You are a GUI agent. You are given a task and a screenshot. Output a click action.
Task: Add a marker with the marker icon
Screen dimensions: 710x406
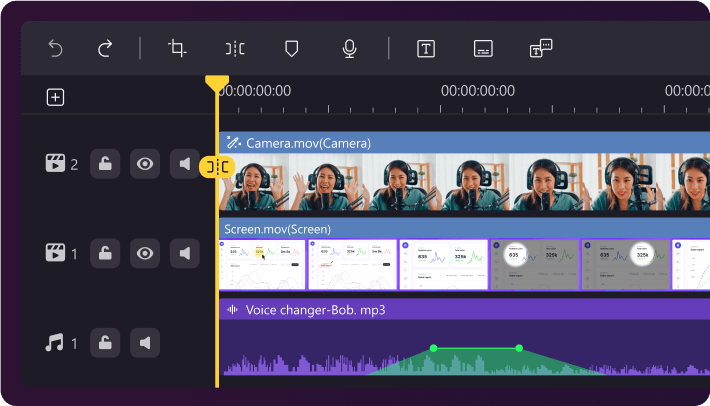(291, 48)
